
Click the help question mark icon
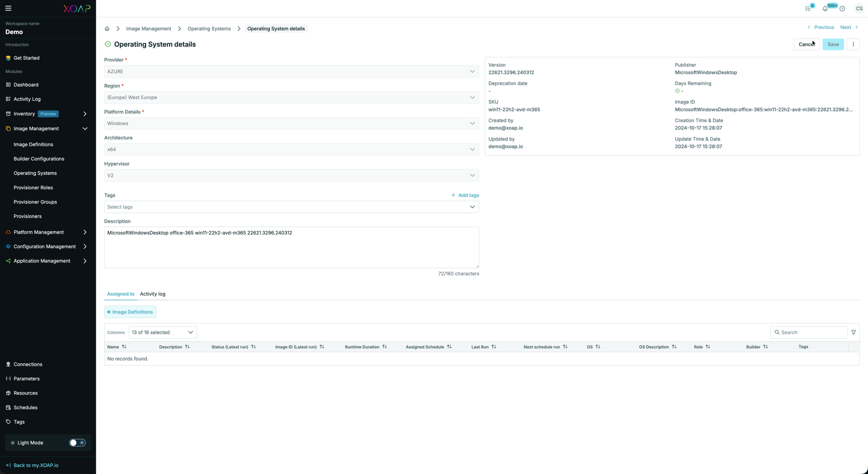pos(842,9)
